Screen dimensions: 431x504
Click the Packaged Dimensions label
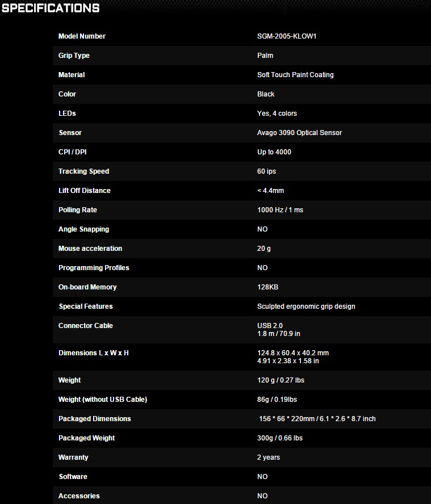[94, 419]
